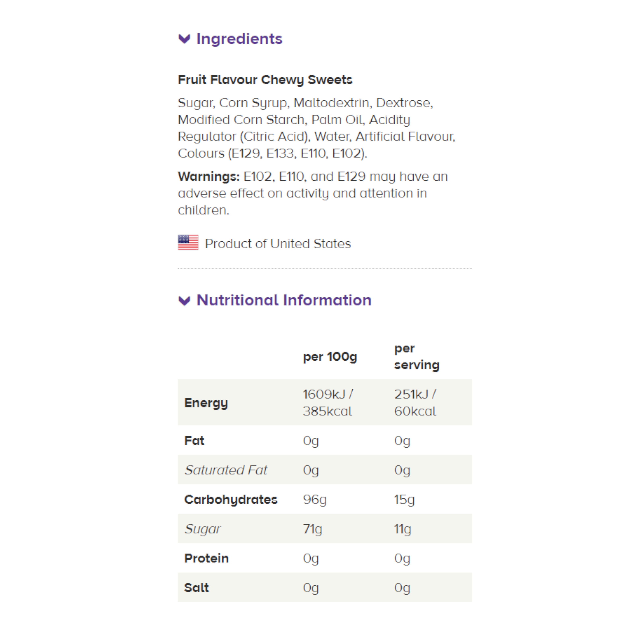Select the per 100g column header
This screenshot has width=644, height=644.
pyautogui.click(x=330, y=357)
